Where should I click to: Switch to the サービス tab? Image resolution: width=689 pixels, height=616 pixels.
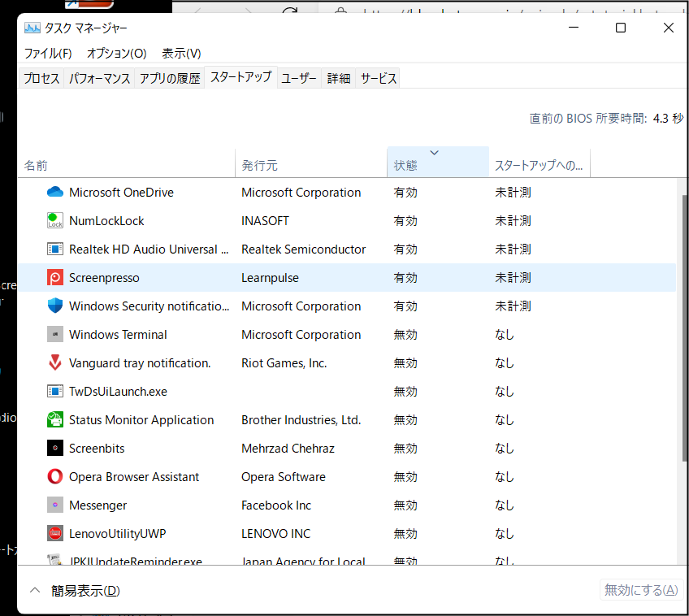coord(379,78)
